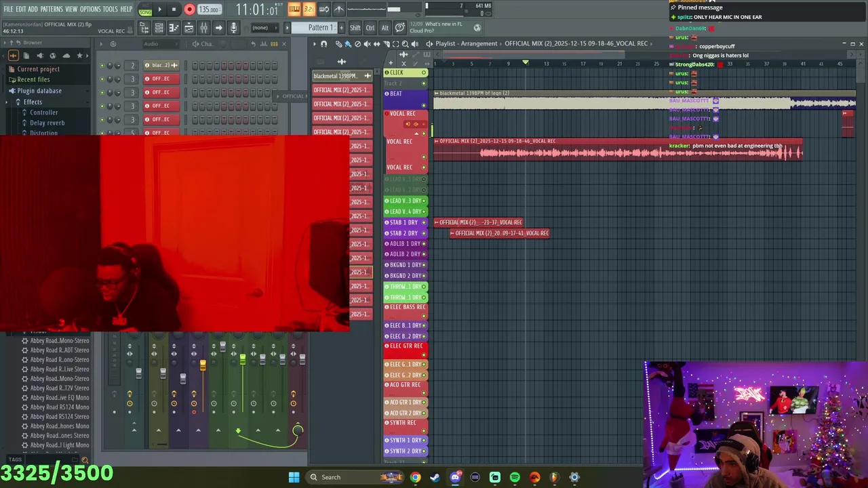Click the blac..2) channel button in the Channel Rack
Screen dimensions: 868x488
161,65
